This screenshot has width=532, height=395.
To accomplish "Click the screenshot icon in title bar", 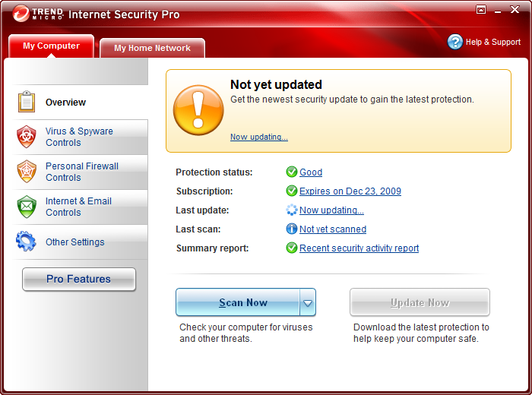I will pyautogui.click(x=481, y=10).
